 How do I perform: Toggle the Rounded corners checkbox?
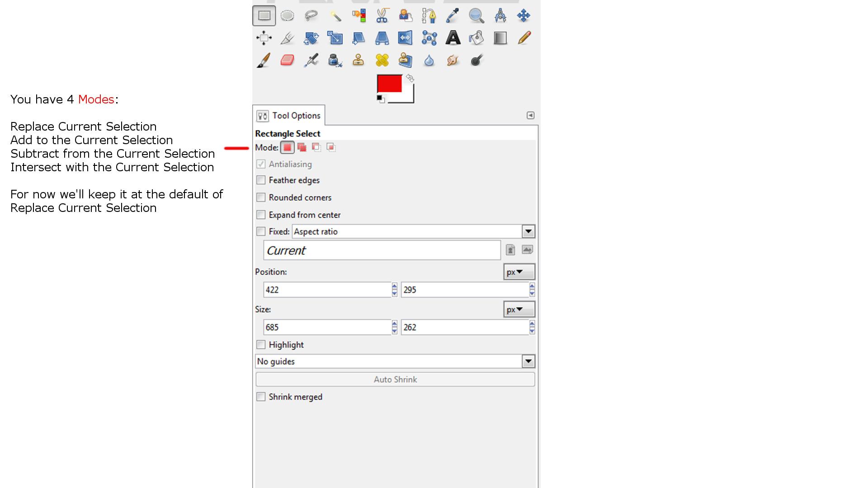click(261, 197)
